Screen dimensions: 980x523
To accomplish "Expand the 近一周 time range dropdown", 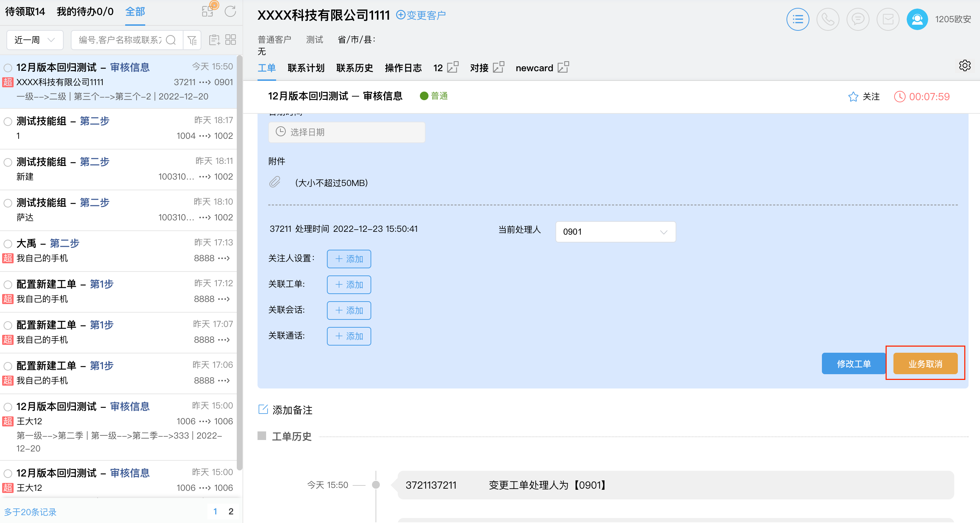I will [35, 40].
